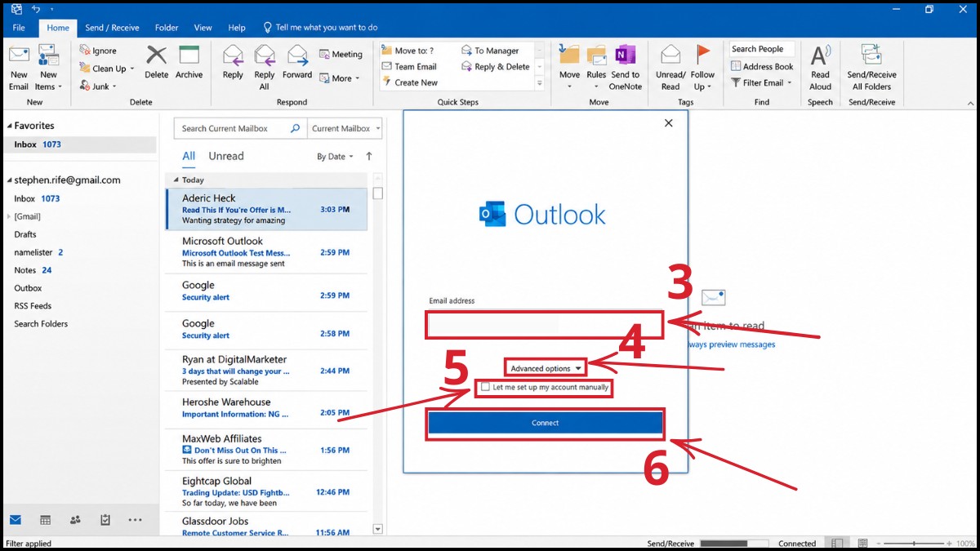Open the More respond options
This screenshot has height=551, width=980.
coord(339,78)
